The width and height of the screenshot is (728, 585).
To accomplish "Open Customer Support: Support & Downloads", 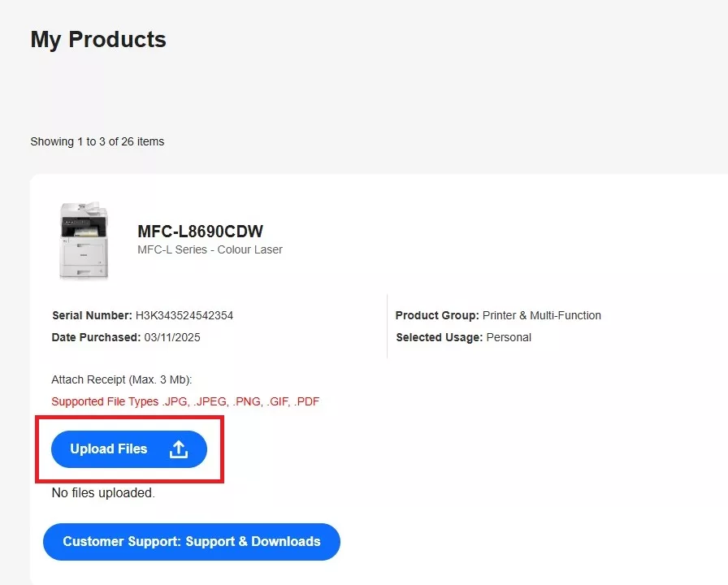I will [192, 542].
